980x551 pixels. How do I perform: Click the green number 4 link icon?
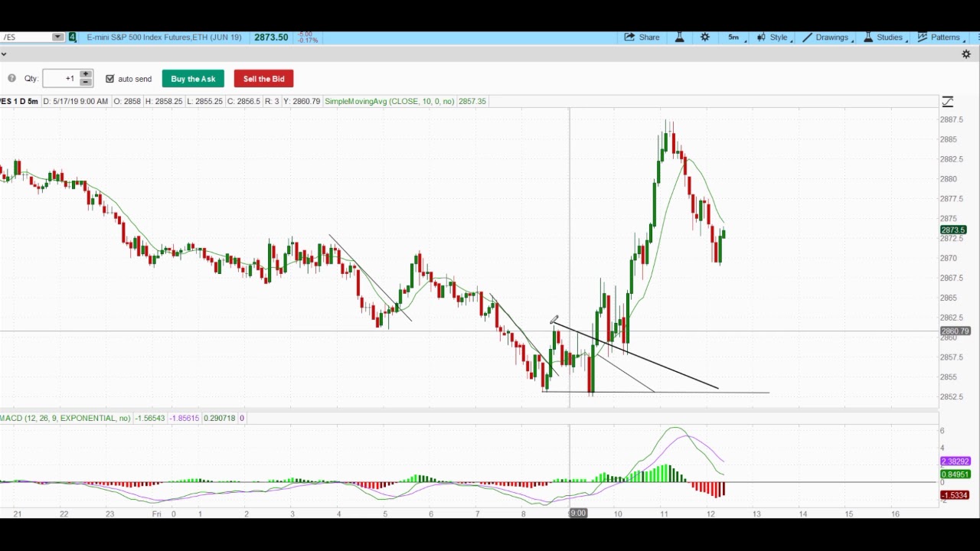click(72, 37)
